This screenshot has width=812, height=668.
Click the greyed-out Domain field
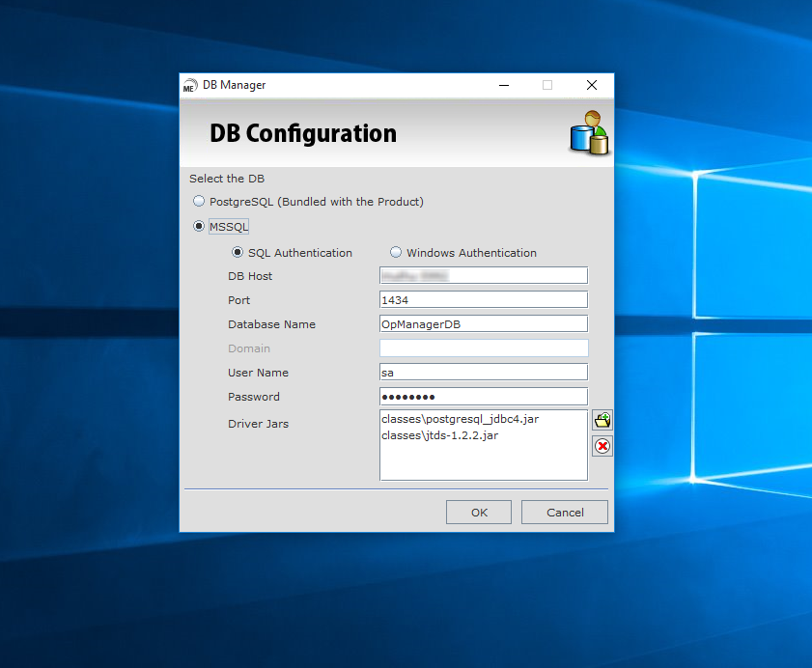click(x=483, y=348)
